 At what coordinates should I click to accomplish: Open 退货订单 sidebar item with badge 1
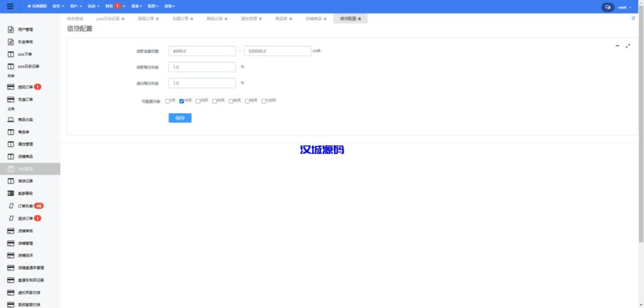(x=30, y=219)
